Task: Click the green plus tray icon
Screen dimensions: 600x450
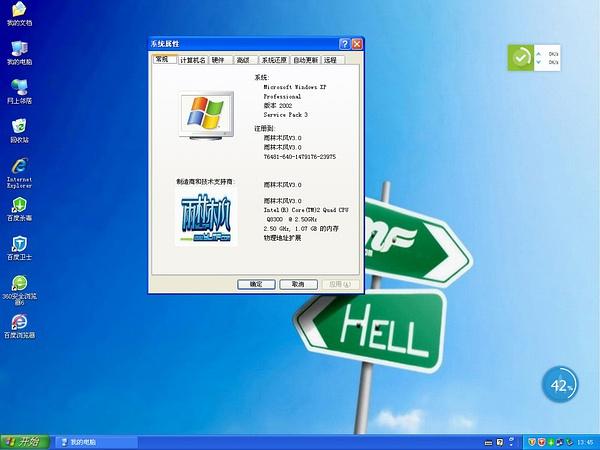Action: click(x=551, y=442)
